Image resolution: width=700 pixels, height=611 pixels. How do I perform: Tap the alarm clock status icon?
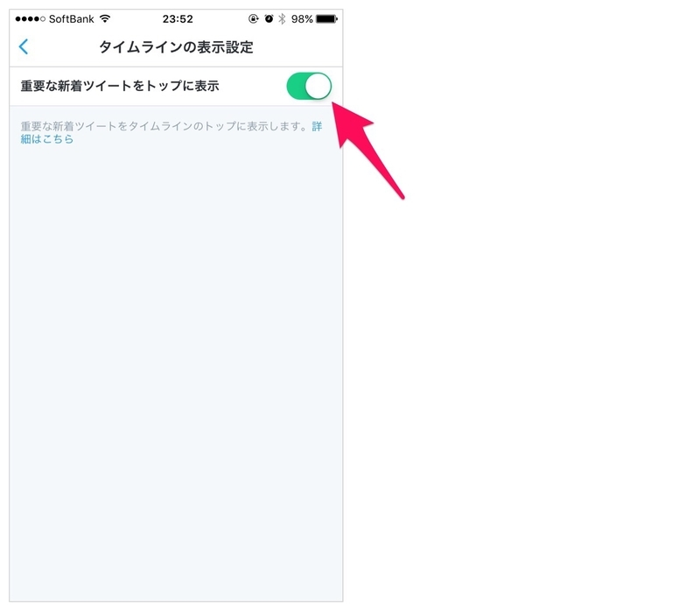(x=269, y=18)
